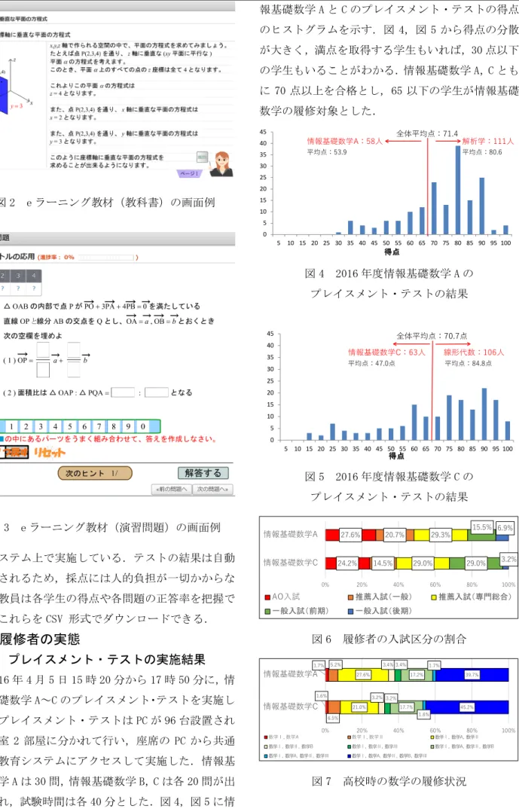Click caption 図7 高校時の数学の履修状況
This screenshot has height=812, width=519.
pos(389,781)
